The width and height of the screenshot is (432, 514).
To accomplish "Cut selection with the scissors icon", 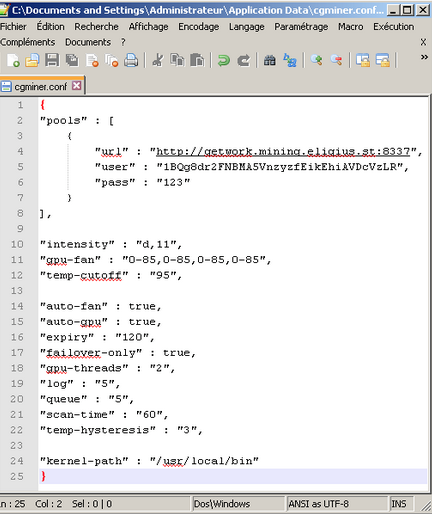I will [x=158, y=60].
